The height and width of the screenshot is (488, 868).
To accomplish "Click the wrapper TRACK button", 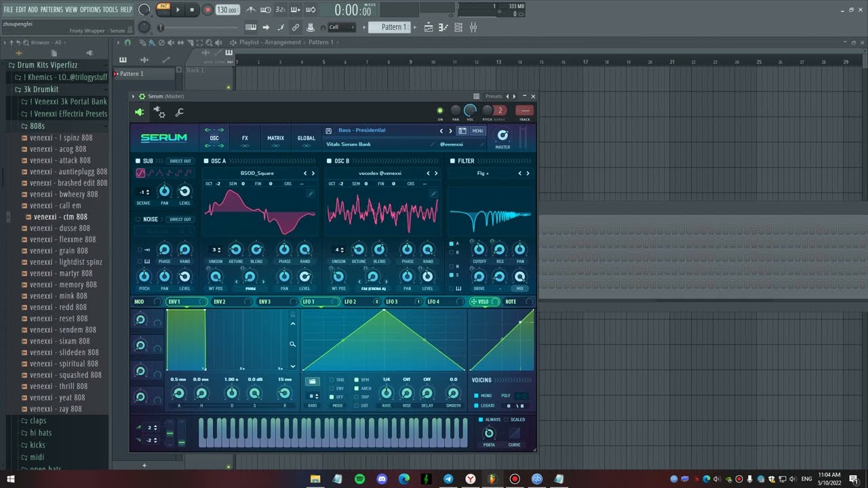I will coord(524,110).
